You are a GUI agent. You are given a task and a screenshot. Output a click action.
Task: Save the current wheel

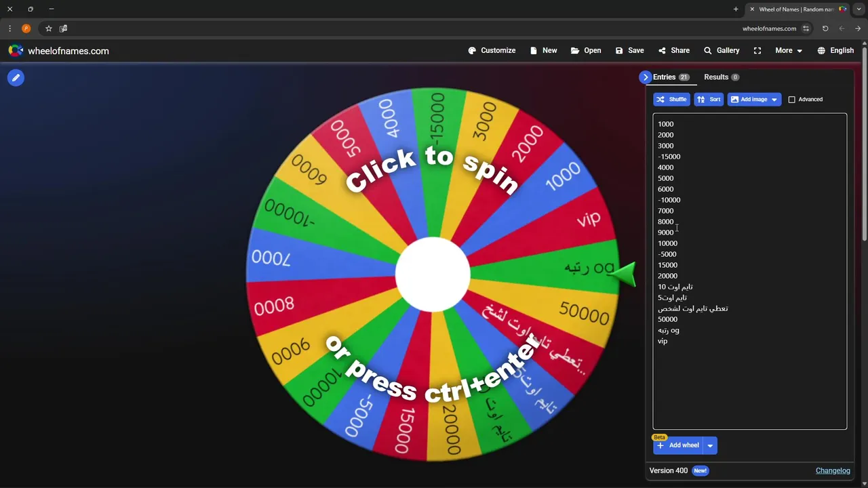click(629, 51)
